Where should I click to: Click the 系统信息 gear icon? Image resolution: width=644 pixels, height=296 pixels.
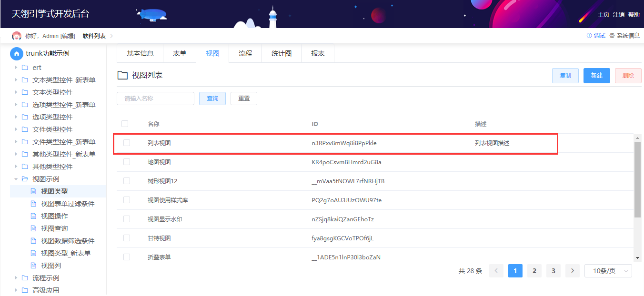612,36
